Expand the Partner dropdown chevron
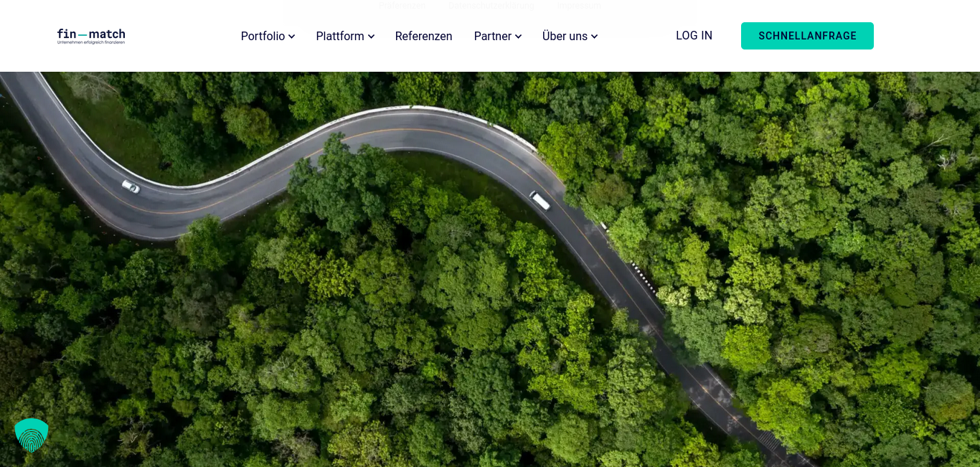980x467 pixels. point(518,37)
